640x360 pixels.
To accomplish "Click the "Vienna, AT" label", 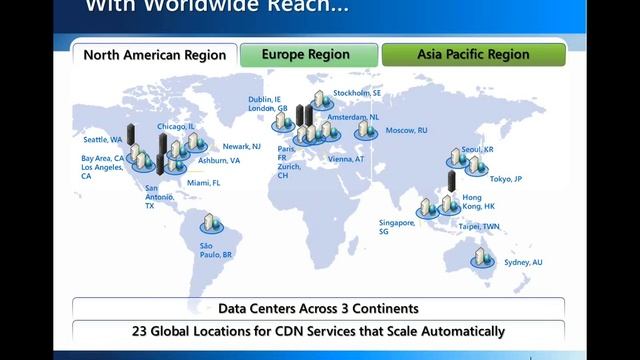I will pos(346,159).
